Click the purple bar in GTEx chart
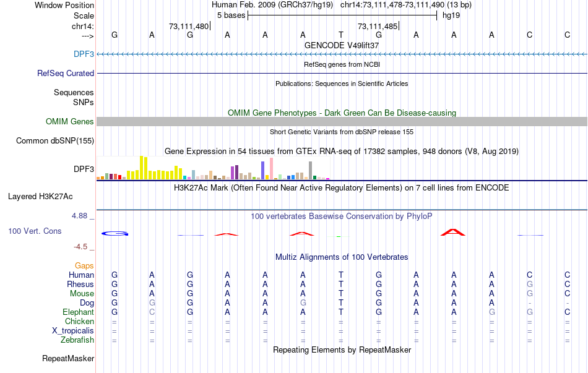Viewport: 588px width, 373px height. click(236, 173)
